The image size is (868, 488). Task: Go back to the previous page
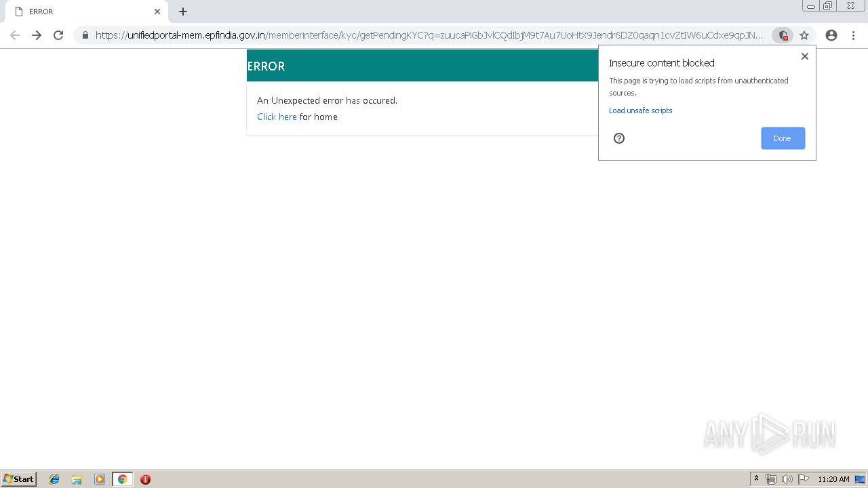(15, 35)
